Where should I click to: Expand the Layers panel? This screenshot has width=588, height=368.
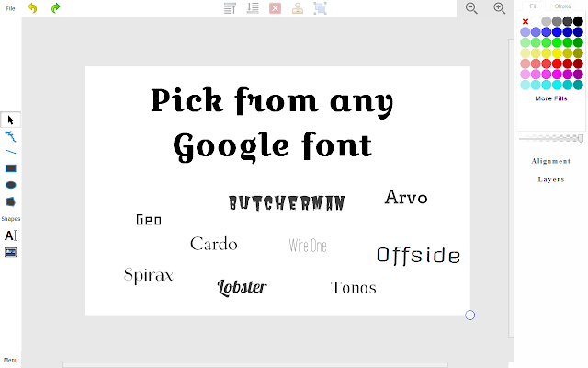click(551, 179)
